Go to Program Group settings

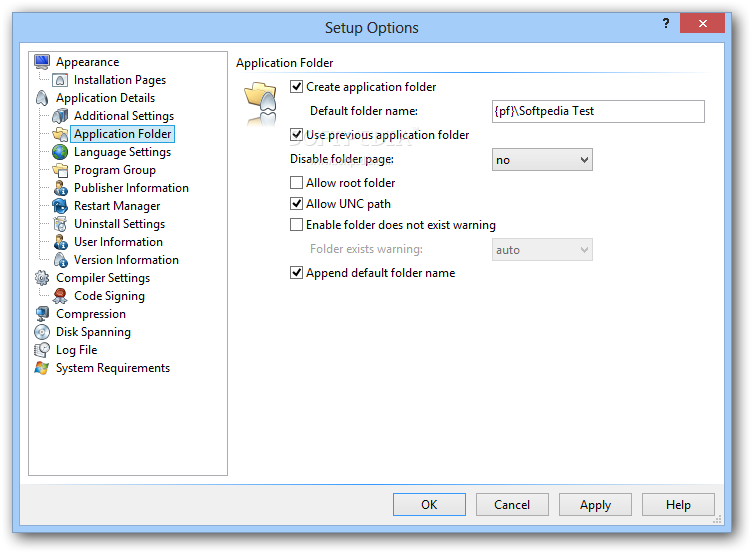tap(115, 170)
